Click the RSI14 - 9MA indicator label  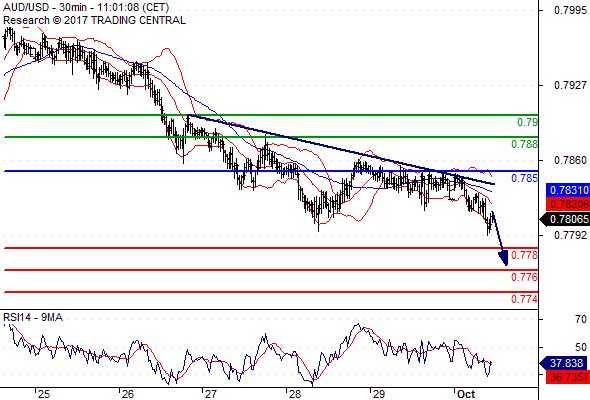[x=33, y=318]
